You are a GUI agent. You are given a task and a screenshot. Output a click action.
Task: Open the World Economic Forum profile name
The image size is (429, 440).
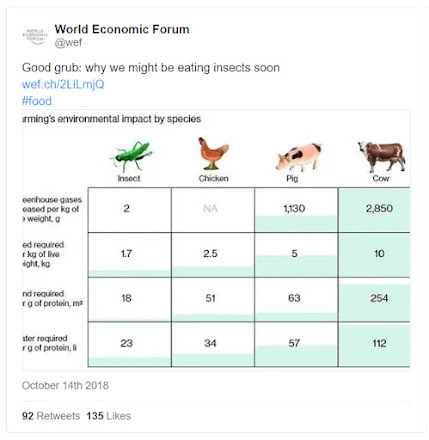click(122, 29)
